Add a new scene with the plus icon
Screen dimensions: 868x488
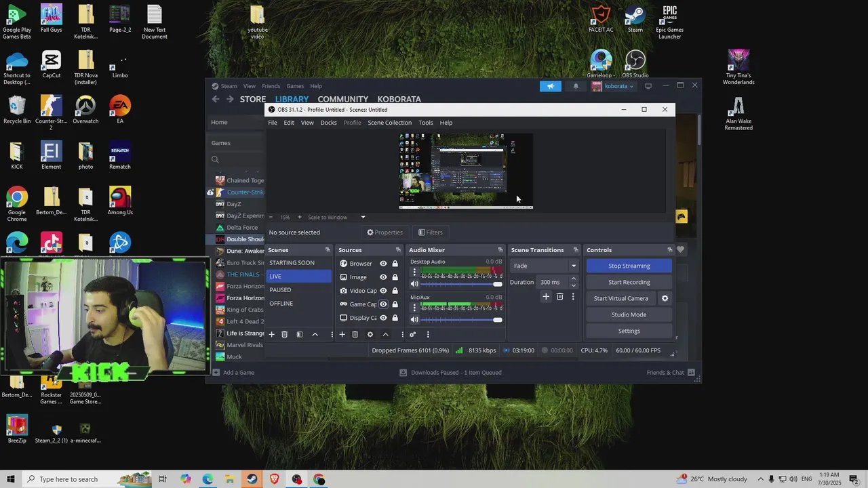coord(272,334)
